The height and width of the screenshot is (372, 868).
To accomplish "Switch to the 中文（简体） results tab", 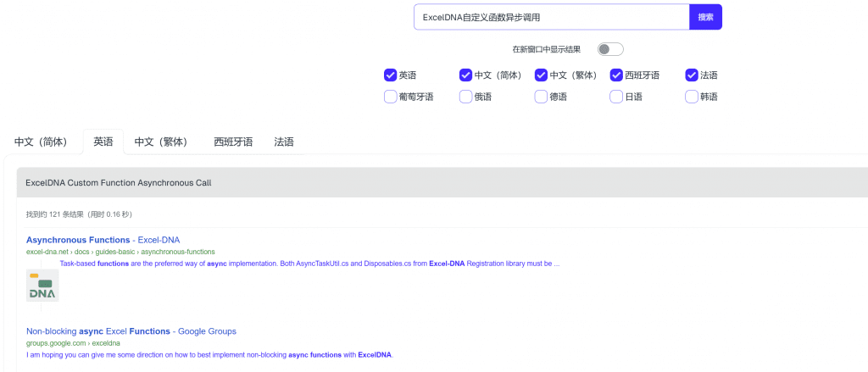I will [41, 142].
